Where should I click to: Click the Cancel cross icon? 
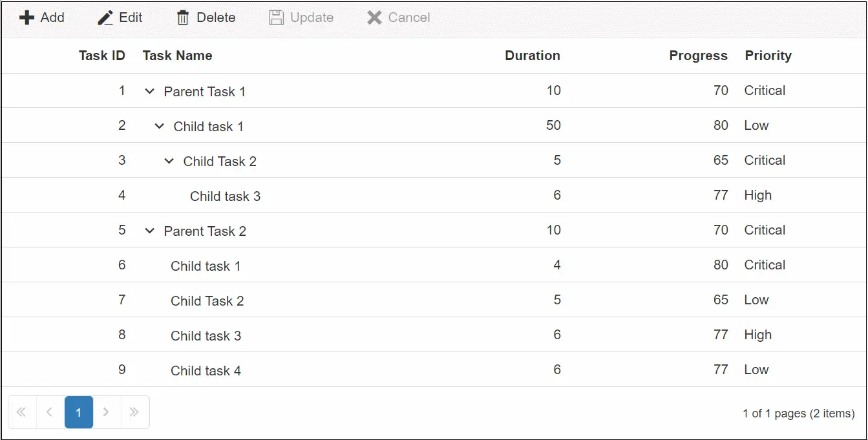pos(374,17)
